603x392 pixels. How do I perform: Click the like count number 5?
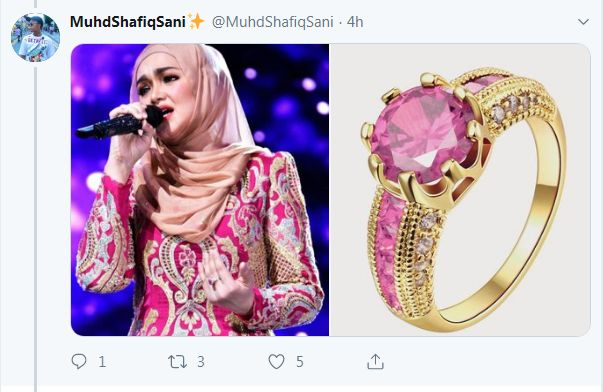(x=300, y=362)
